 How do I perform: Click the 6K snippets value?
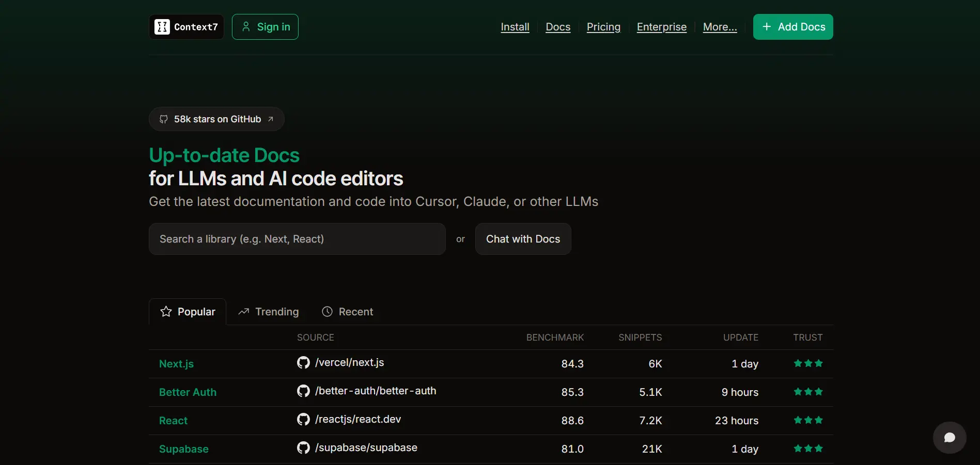pyautogui.click(x=655, y=364)
